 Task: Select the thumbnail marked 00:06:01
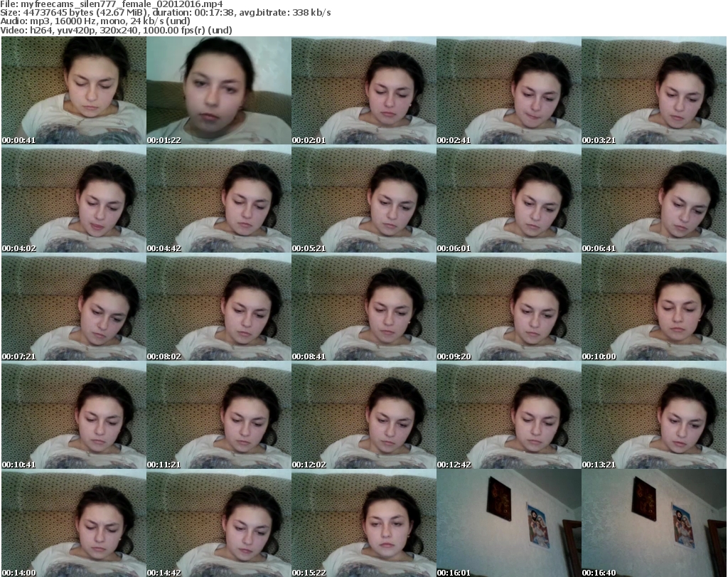[x=508, y=198]
